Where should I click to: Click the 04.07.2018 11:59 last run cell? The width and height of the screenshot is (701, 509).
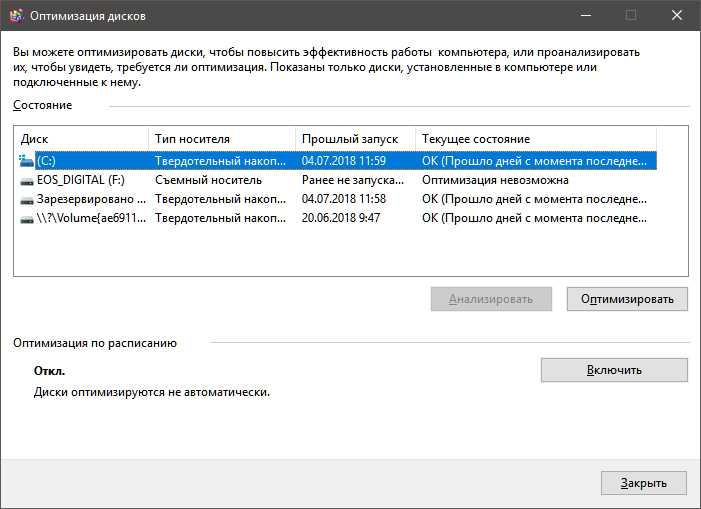(x=343, y=161)
